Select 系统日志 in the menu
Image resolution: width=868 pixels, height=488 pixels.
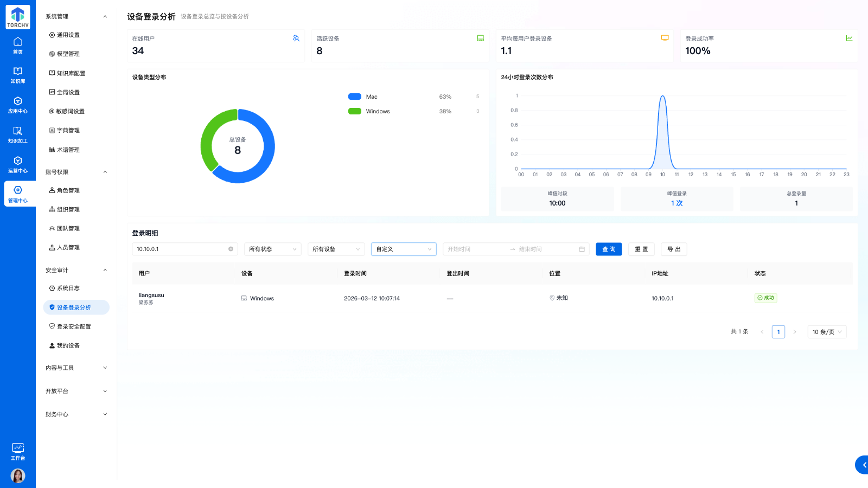[68, 288]
